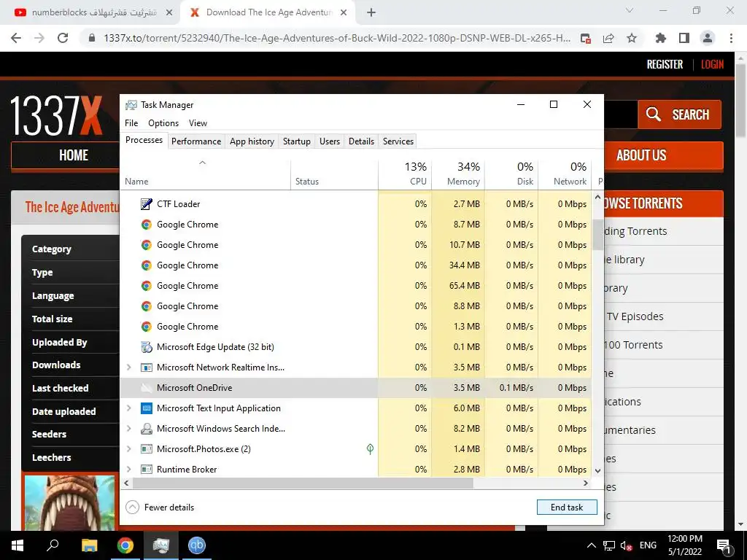Viewport: 747px width, 560px height.
Task: Switch to the Details tab
Action: [361, 141]
